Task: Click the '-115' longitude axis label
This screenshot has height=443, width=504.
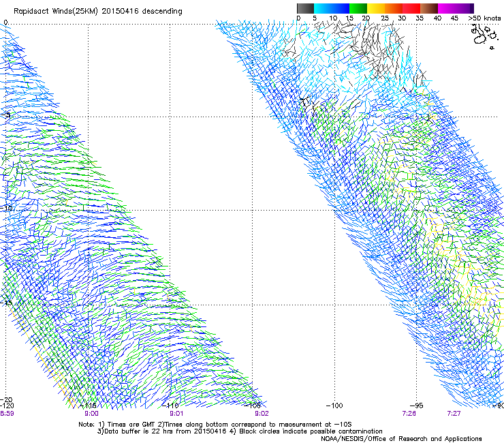Action: click(88, 406)
